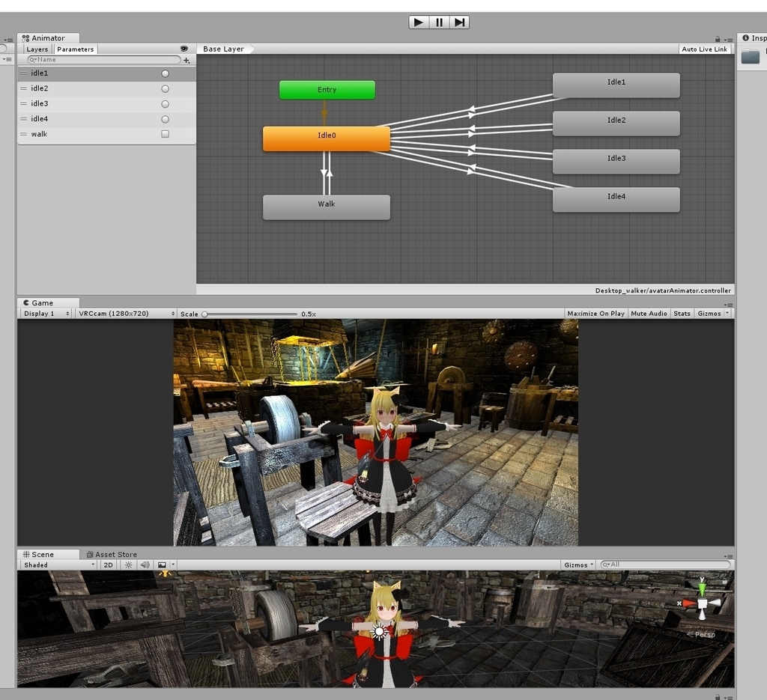Focus the parameter Name search field

[x=103, y=60]
